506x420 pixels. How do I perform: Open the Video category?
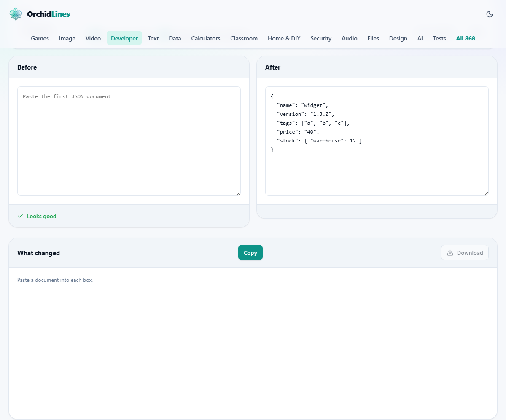(93, 38)
